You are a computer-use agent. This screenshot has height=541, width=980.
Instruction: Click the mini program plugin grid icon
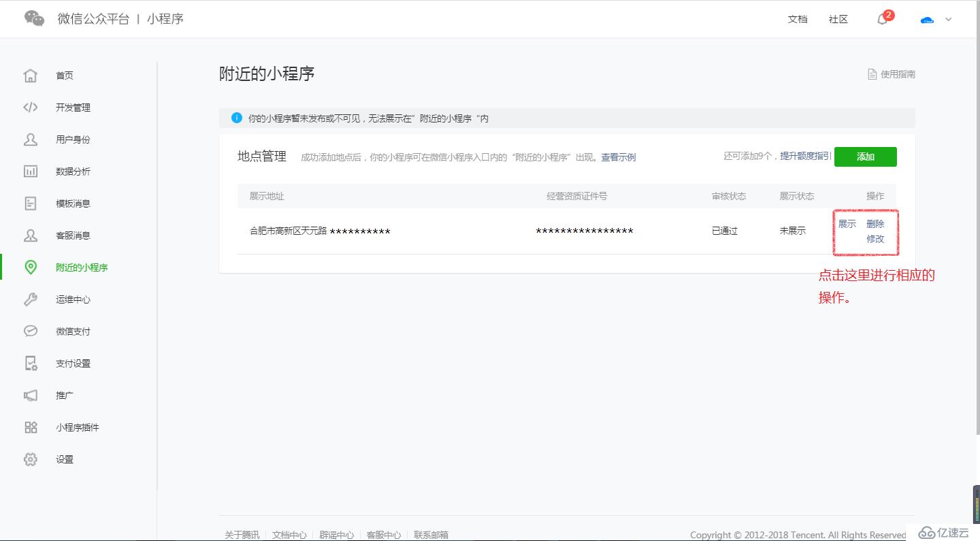[31, 427]
